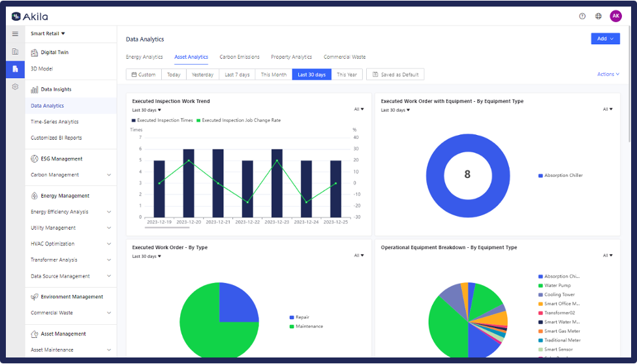The image size is (637, 364).
Task: Expand Energy Efficiency Analysis submenu
Action: click(x=109, y=211)
